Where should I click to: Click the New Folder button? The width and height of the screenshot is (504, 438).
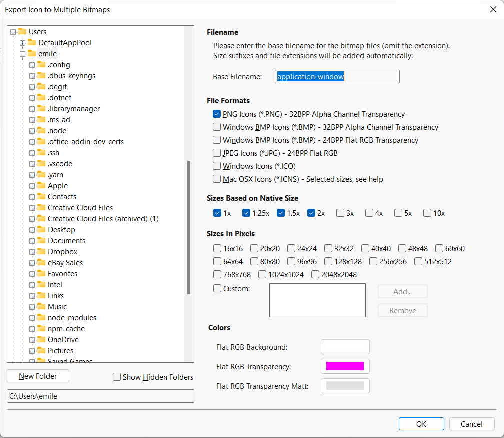click(38, 376)
